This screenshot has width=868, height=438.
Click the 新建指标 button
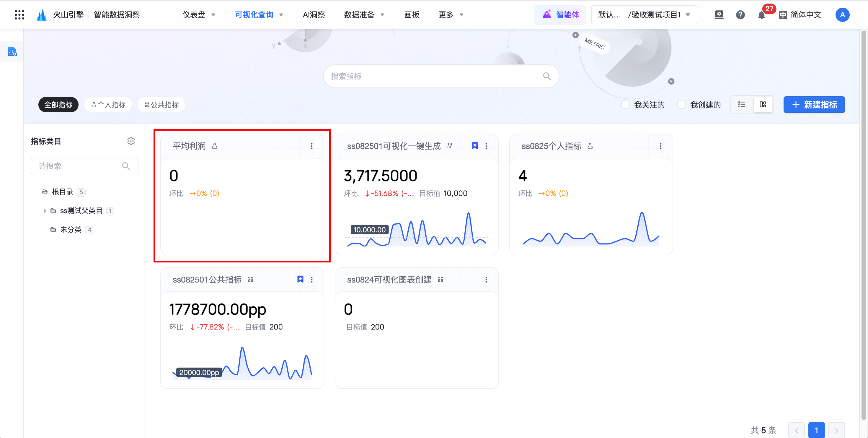coord(813,105)
